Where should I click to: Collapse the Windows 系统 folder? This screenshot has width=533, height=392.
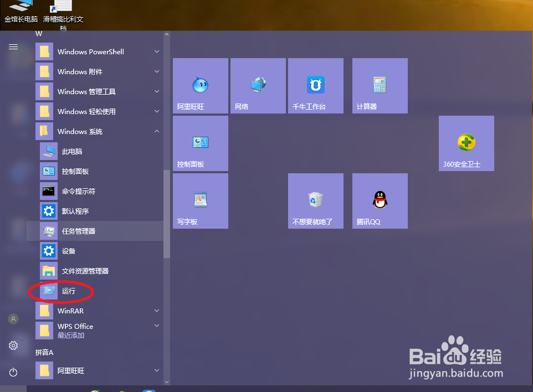tap(156, 131)
